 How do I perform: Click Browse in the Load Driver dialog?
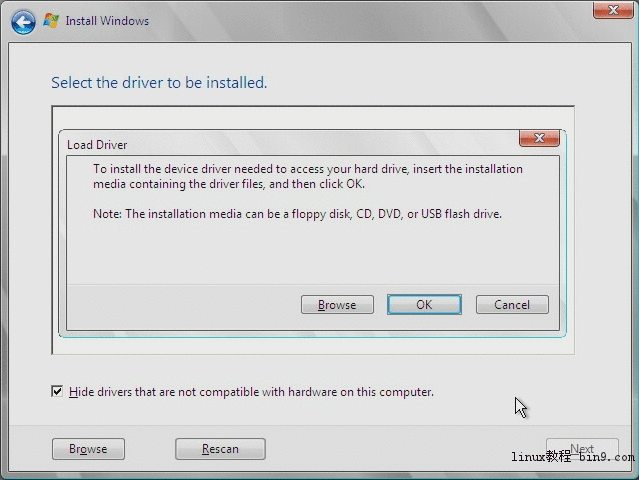337,305
